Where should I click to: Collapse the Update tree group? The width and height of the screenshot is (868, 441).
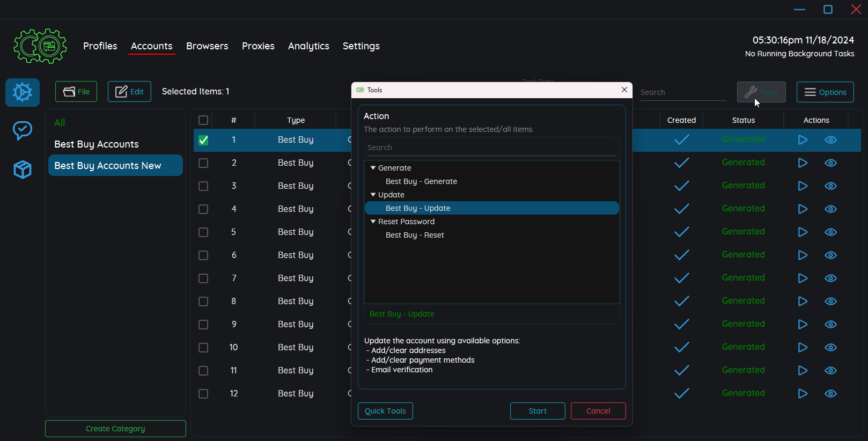pos(373,195)
